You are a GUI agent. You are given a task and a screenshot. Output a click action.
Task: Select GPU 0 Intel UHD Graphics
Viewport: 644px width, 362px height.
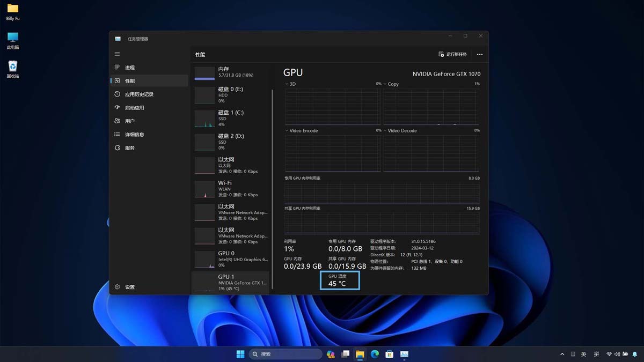(231, 259)
